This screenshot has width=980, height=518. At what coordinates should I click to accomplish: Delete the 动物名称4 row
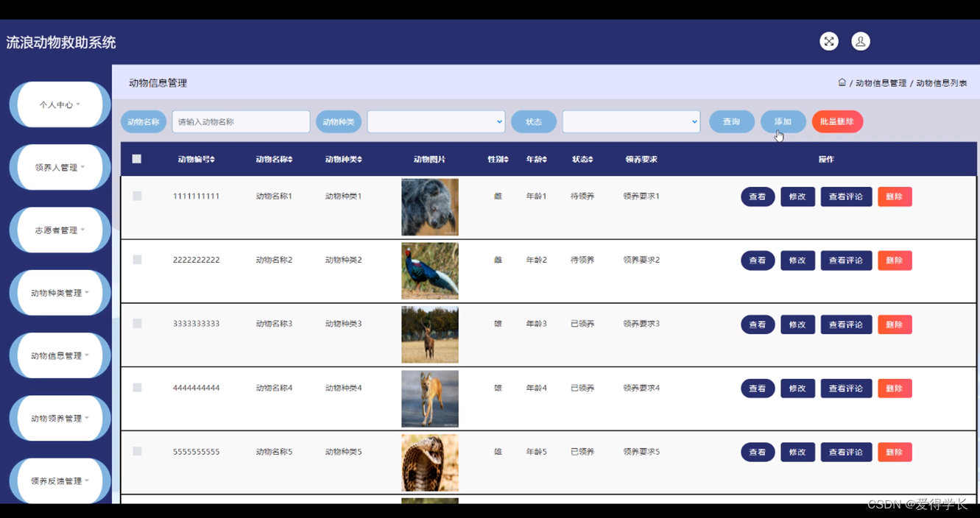point(895,388)
